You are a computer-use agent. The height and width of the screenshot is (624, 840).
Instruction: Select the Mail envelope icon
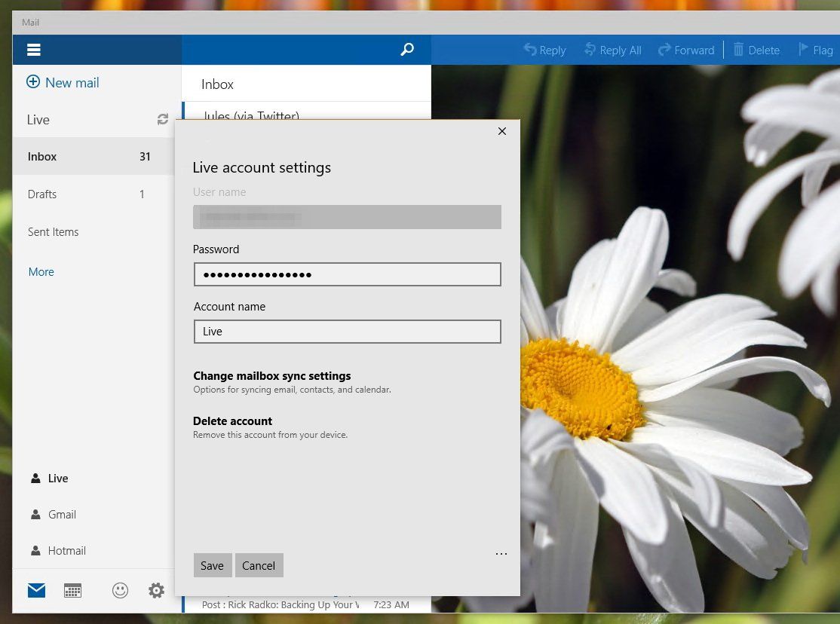[x=36, y=590]
